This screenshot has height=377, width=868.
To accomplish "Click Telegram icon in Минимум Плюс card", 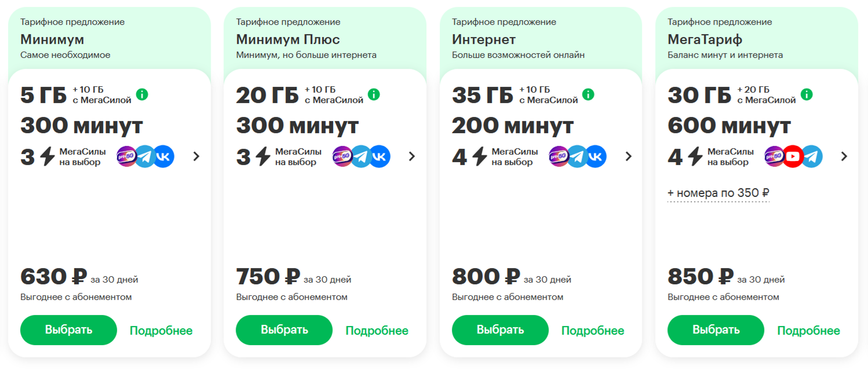I will coord(361,156).
